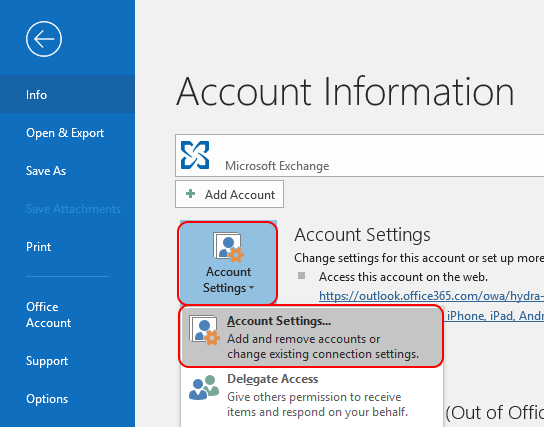The height and width of the screenshot is (427, 544).
Task: Click the Microsoft Exchange logo icon
Action: pyautogui.click(x=195, y=155)
